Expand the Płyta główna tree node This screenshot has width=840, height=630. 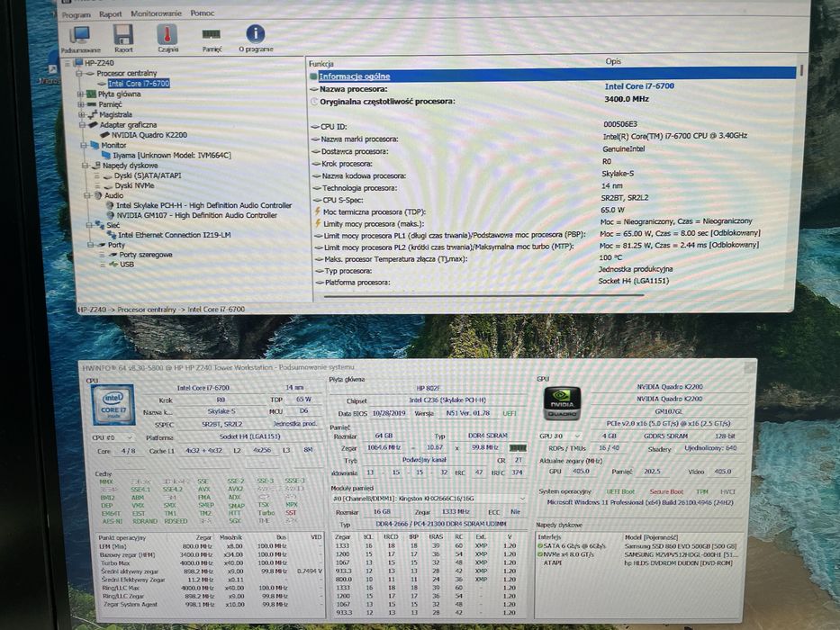point(81,94)
